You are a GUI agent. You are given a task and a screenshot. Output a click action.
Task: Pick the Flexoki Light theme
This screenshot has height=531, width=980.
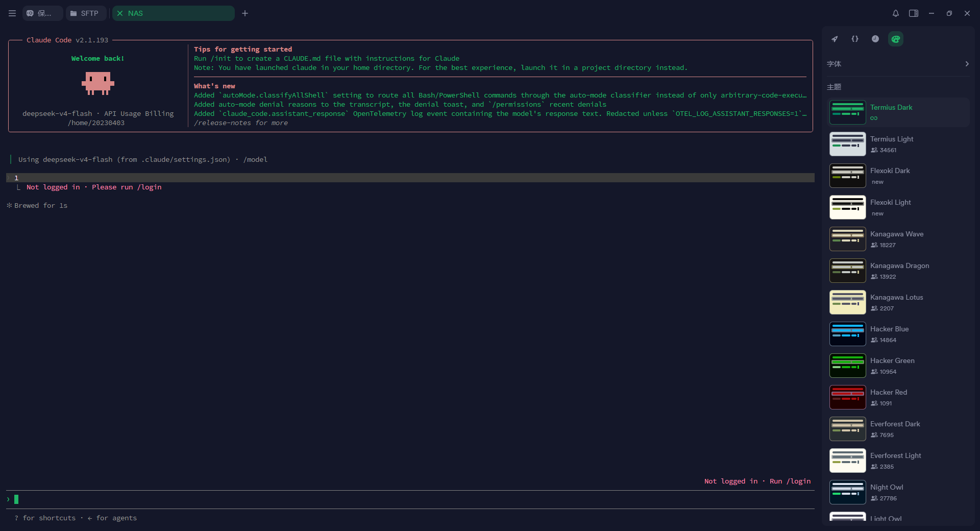click(898, 207)
